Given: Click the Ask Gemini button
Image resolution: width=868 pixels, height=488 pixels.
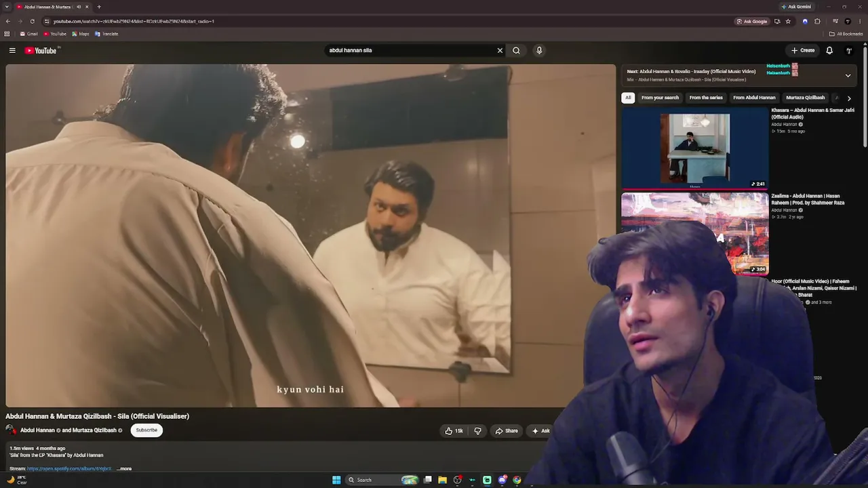Looking at the screenshot, I should point(796,7).
